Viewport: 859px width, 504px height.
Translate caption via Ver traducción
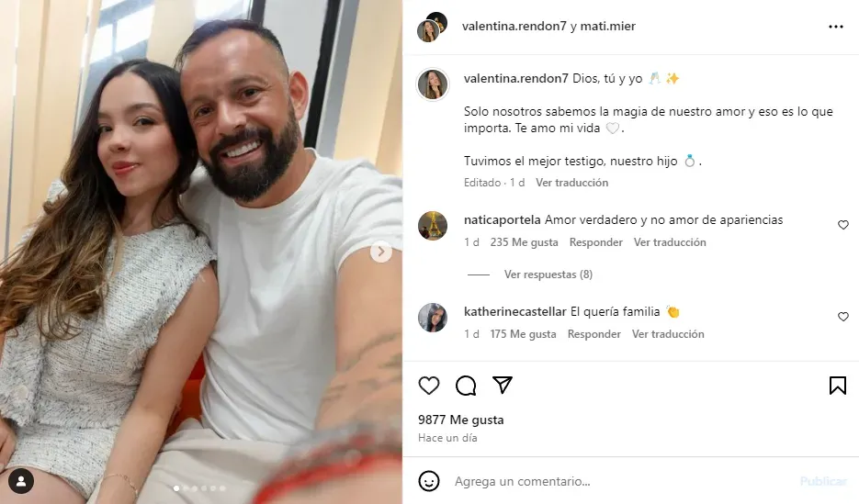pos(572,183)
